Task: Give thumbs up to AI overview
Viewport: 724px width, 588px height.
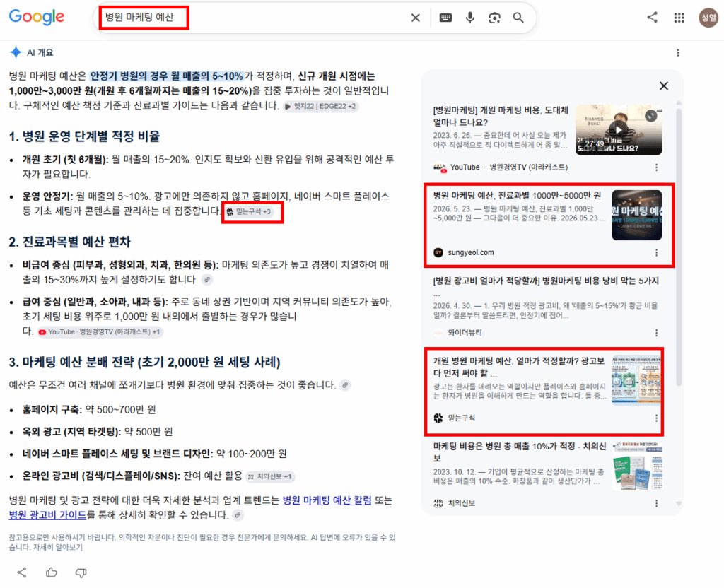Action: pos(51,572)
